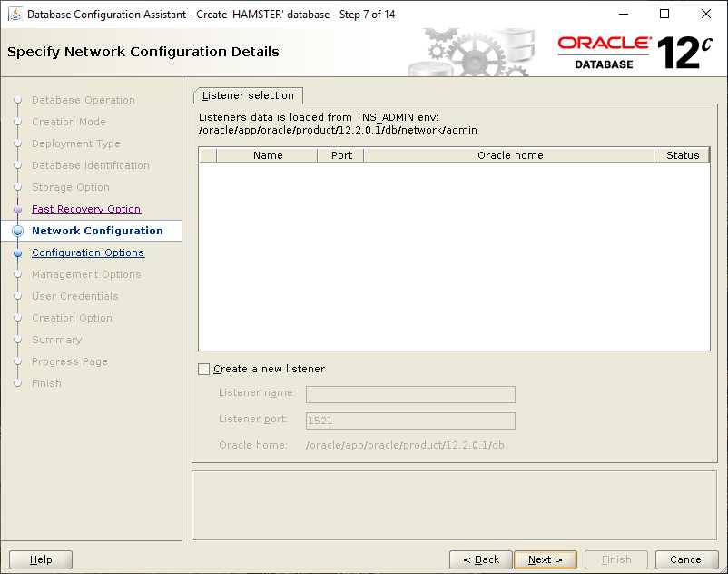The image size is (728, 574).
Task: Click the Creation Mode step
Action: coord(69,122)
